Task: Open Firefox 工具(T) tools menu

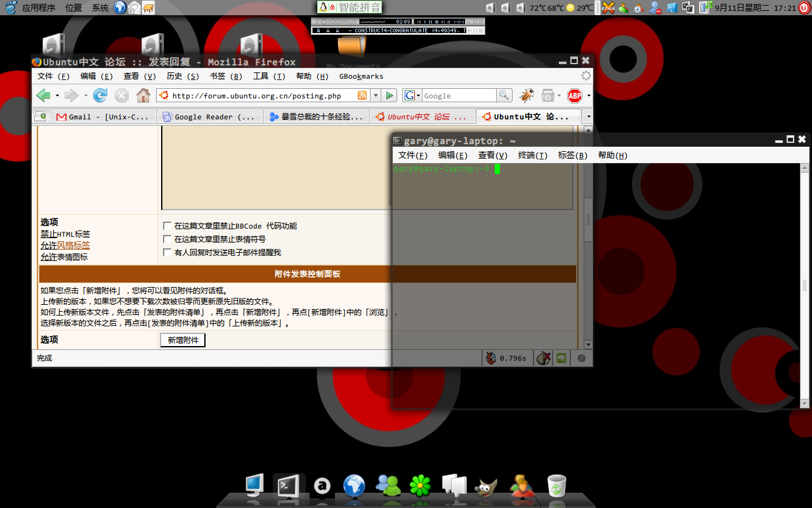Action: (269, 76)
